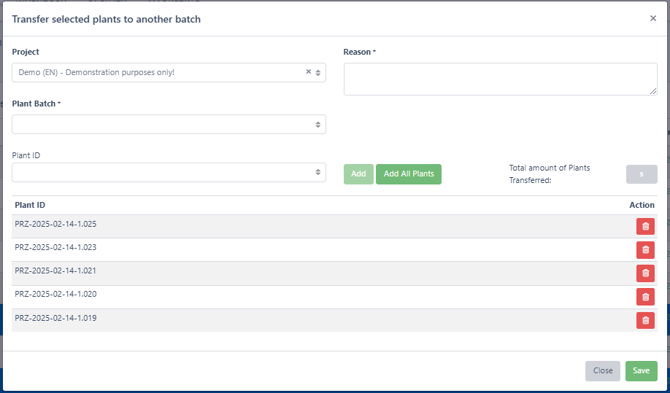Remove PRZ-2025-02-14-1.019 with the red trash button
This screenshot has height=393, width=670.
pyautogui.click(x=645, y=320)
